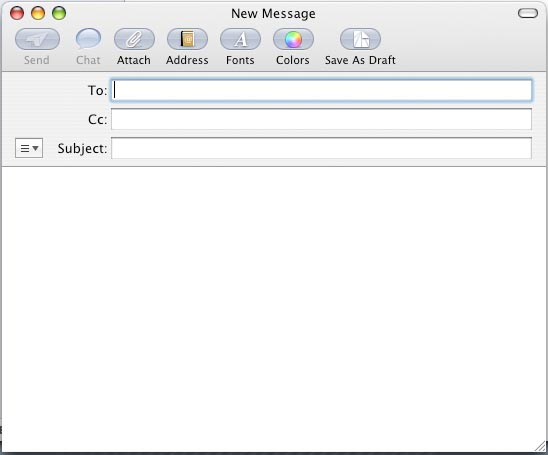548x455 pixels.
Task: Close the New Message window
Action: click(x=17, y=13)
